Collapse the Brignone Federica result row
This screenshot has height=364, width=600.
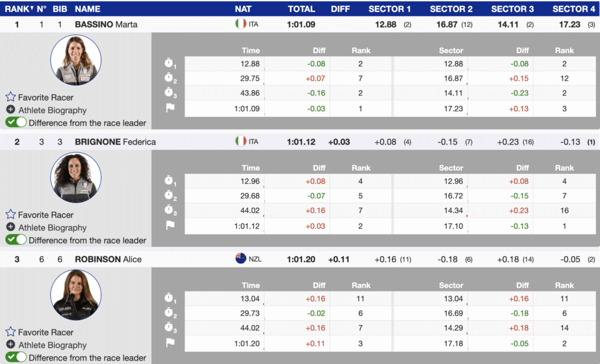tap(115, 142)
